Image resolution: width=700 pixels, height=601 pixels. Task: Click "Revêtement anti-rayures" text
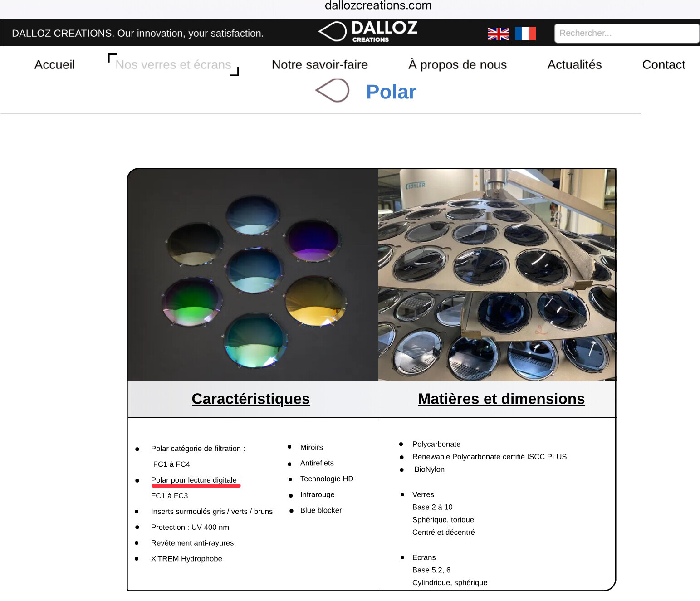tap(192, 543)
